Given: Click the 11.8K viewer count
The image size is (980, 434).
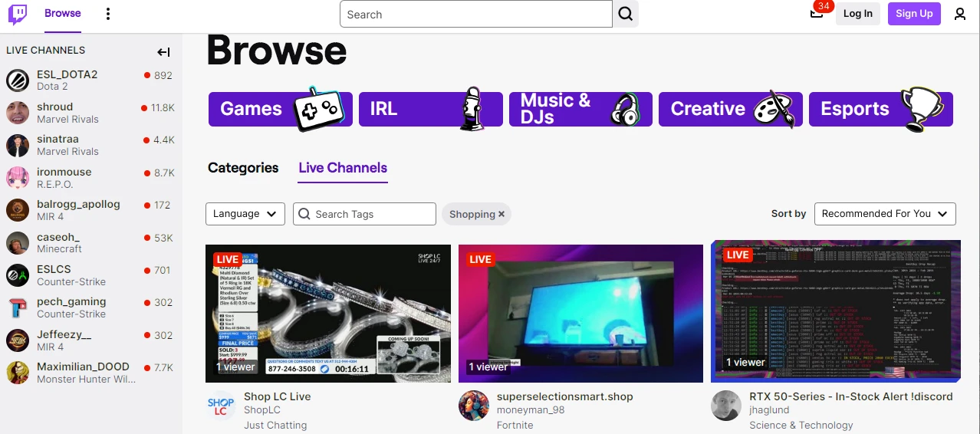Looking at the screenshot, I should pos(163,108).
